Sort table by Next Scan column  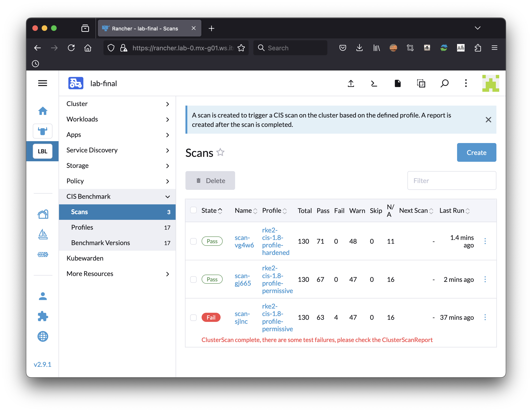tap(416, 211)
